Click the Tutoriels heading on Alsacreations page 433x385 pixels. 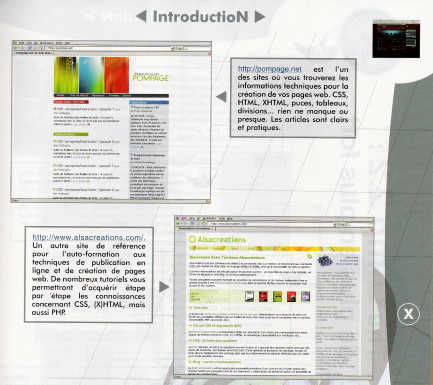[199, 308]
